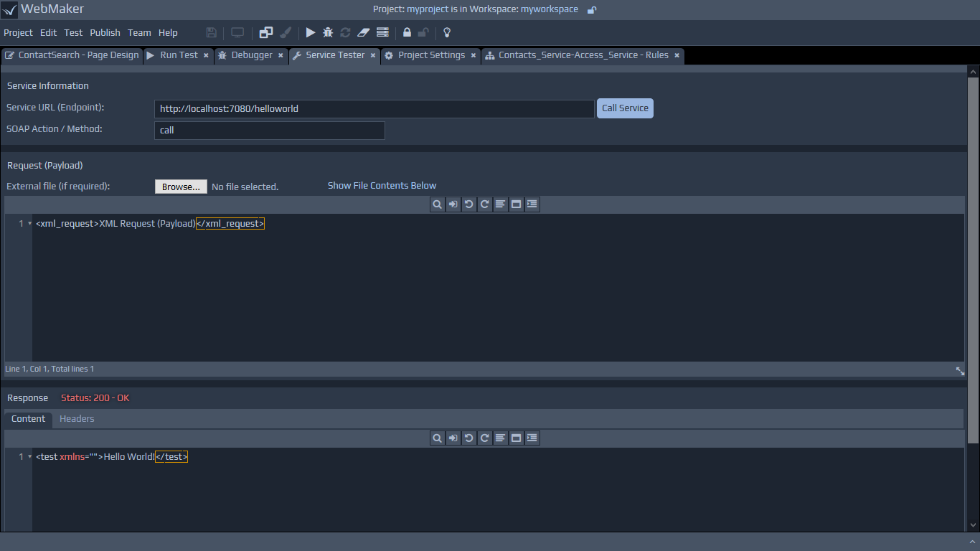Click the Run Test play icon in toolbar
The image size is (980, 551).
[x=311, y=32]
